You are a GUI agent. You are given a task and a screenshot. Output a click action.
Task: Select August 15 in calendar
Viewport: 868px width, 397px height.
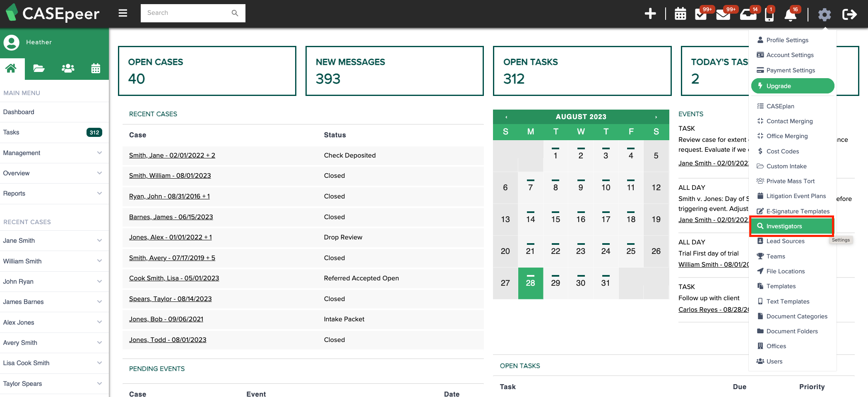click(x=555, y=220)
